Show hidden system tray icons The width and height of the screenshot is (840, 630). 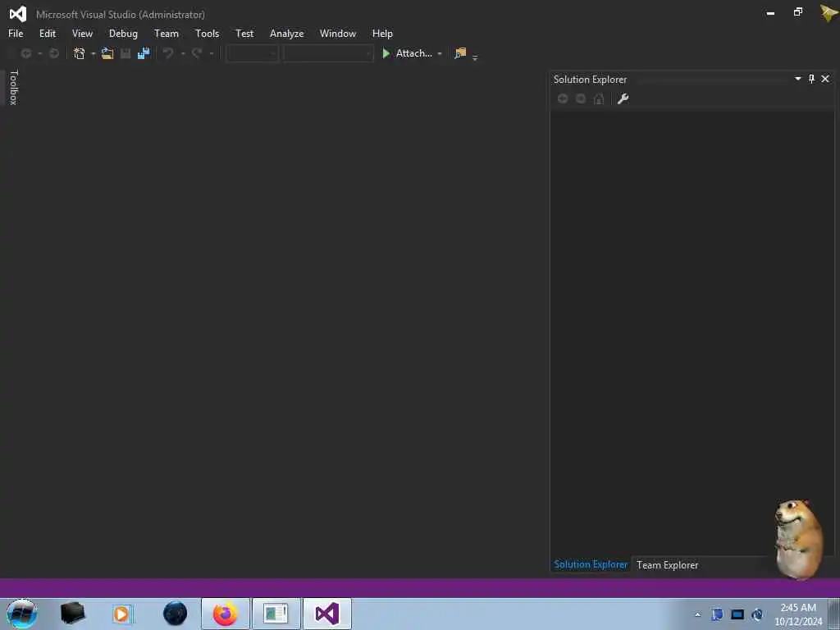pyautogui.click(x=697, y=614)
